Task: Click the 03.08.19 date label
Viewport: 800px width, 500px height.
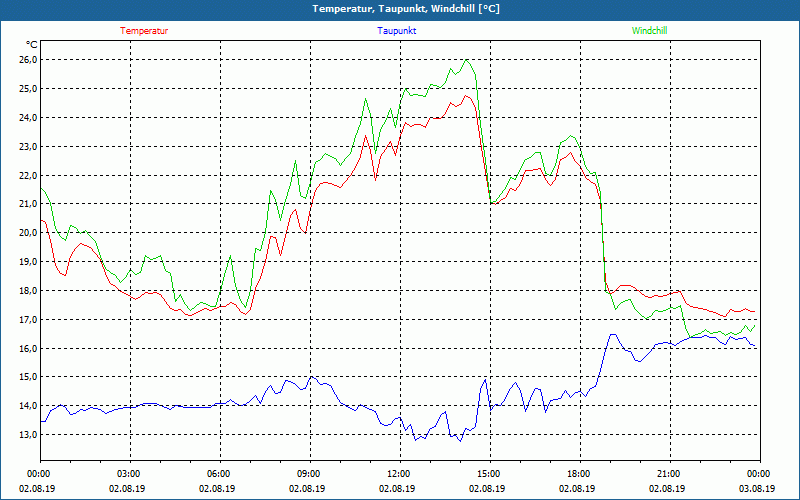Action: [x=757, y=489]
